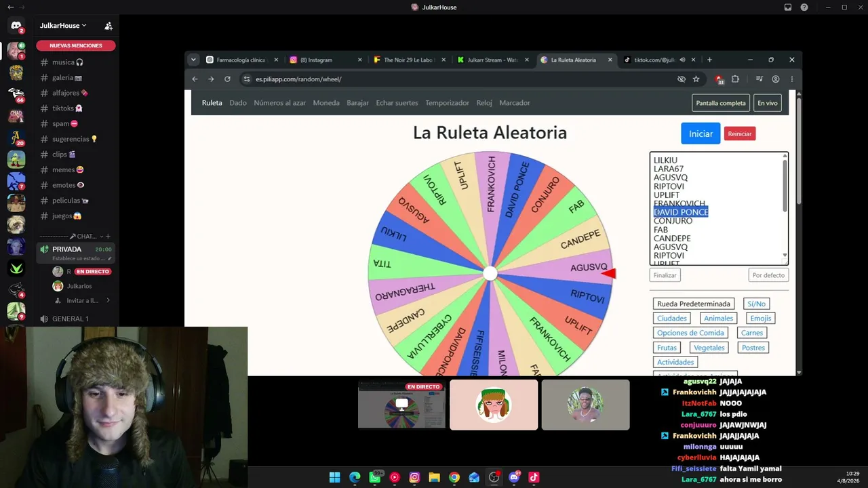Click the blue Iniciar button
Screen dimensions: 868x488
point(701,134)
